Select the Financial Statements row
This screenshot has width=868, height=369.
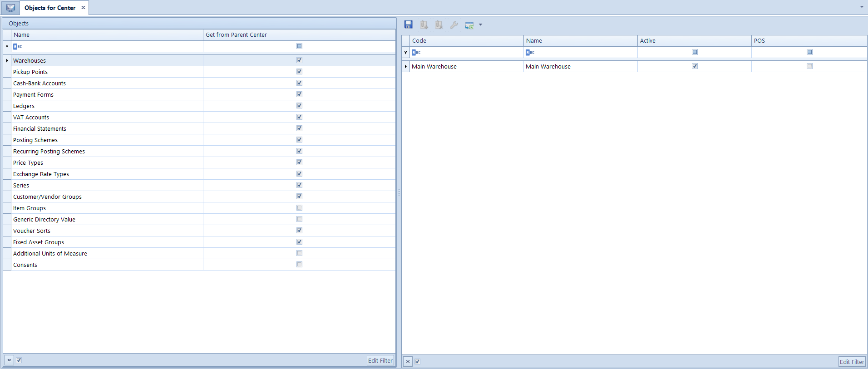point(199,128)
